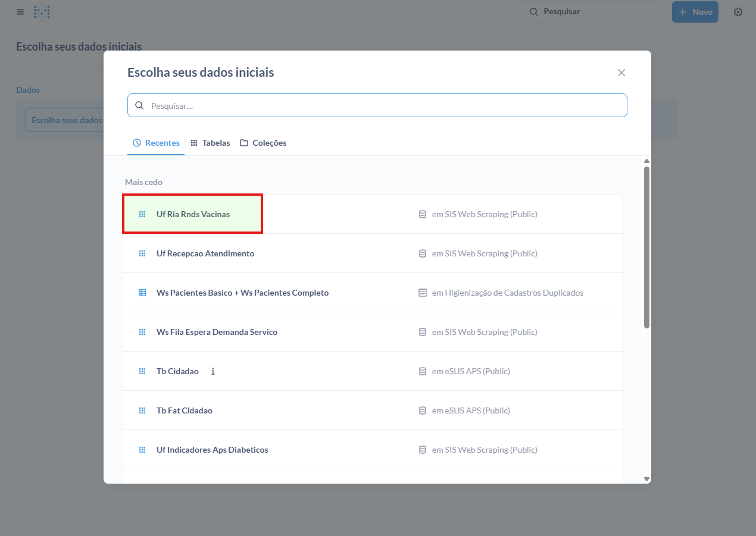Screen dimensions: 756x536
Task: Click the table icon for Uf Recepcao Atendimento
Action: pos(142,253)
